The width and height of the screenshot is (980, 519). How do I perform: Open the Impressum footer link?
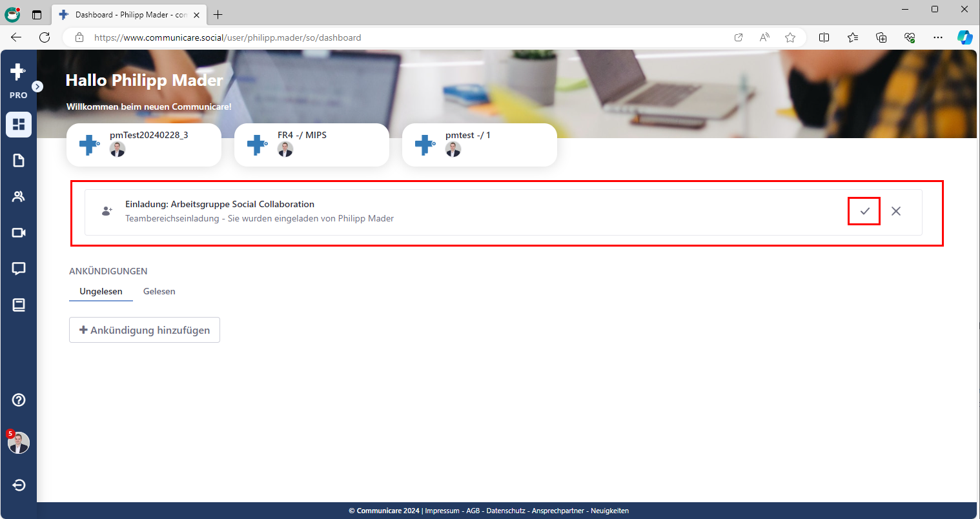(442, 511)
